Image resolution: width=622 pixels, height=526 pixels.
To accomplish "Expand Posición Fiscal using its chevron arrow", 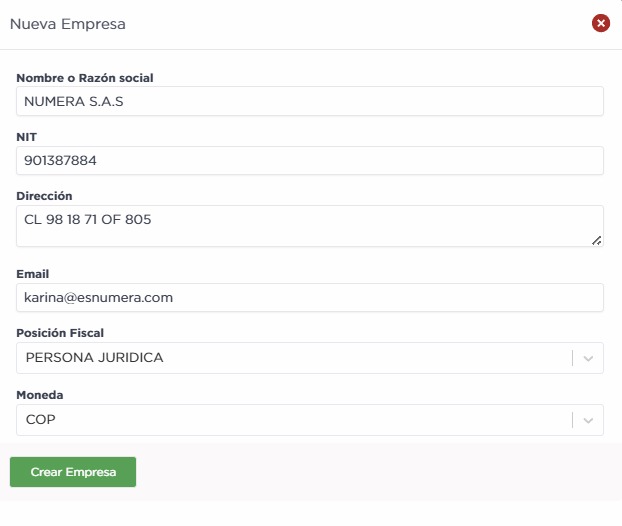I will point(589,358).
